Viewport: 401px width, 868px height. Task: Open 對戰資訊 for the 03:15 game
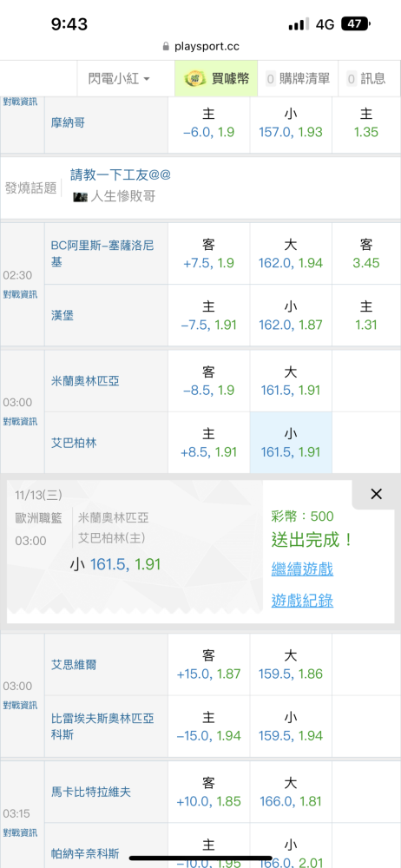(21, 832)
